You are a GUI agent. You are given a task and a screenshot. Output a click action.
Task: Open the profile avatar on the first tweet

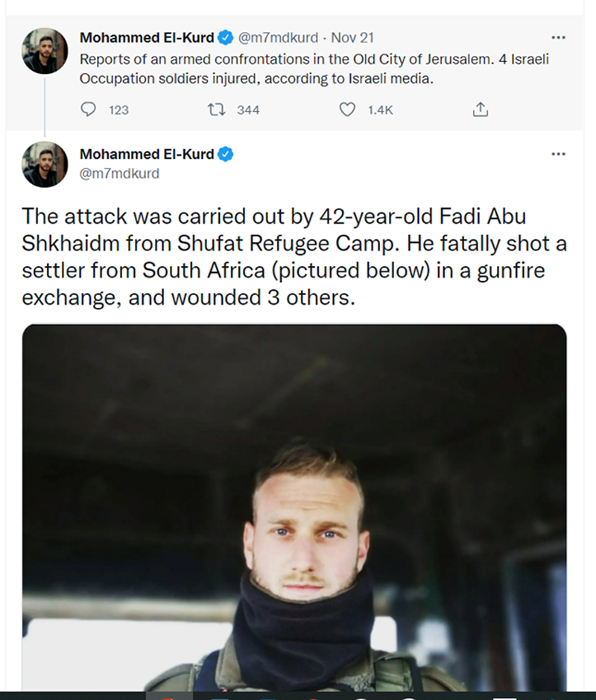pyautogui.click(x=45, y=51)
